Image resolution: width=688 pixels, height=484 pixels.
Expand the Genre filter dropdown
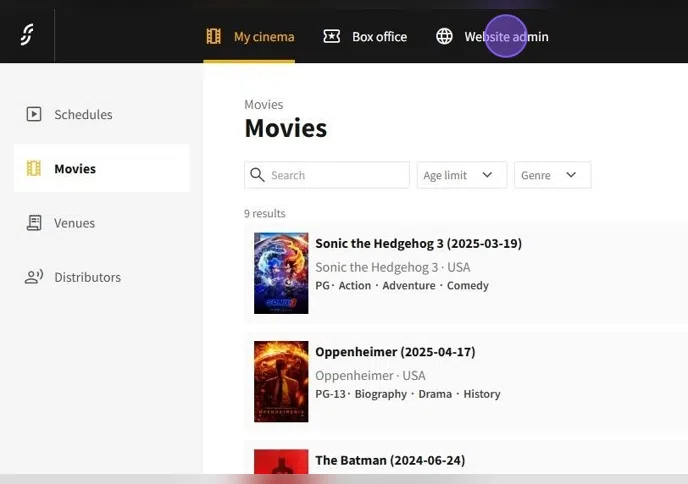tap(552, 175)
